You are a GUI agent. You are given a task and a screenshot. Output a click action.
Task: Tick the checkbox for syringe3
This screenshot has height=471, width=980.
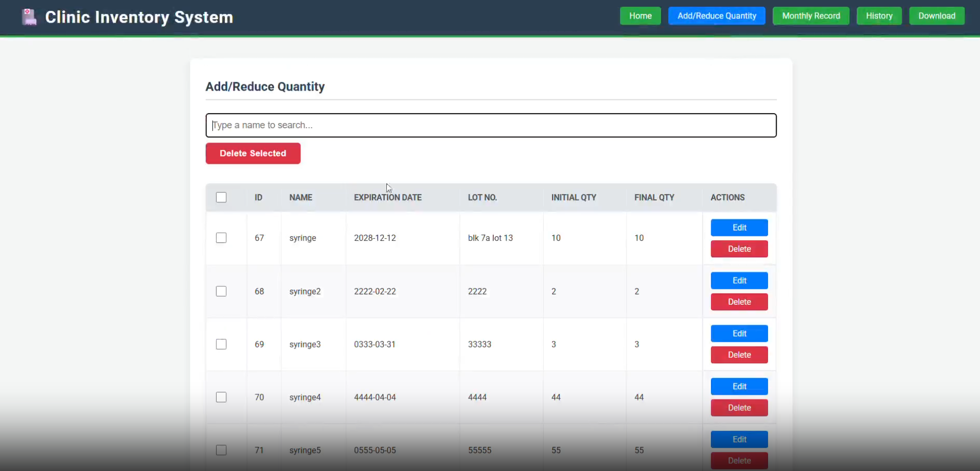221,344
